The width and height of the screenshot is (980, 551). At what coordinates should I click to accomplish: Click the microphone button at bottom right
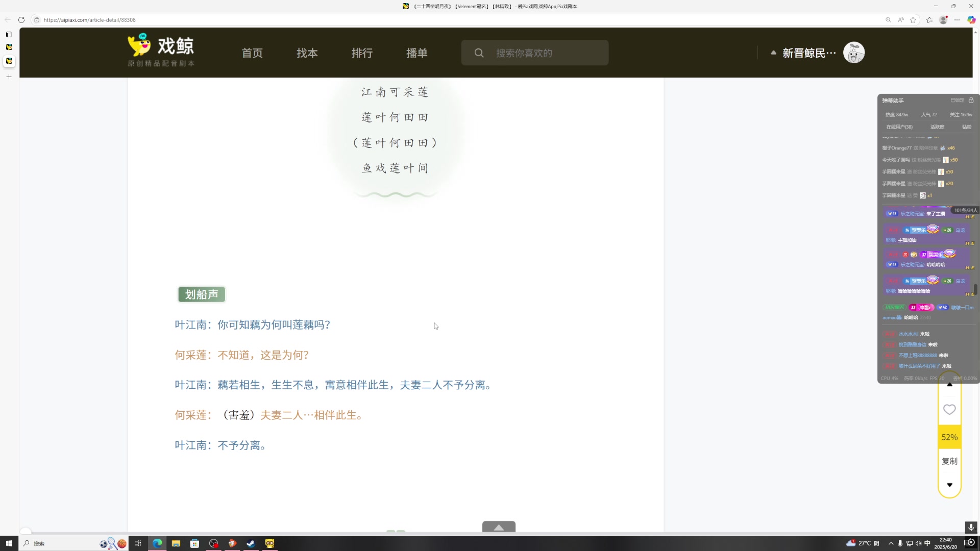coord(971,528)
